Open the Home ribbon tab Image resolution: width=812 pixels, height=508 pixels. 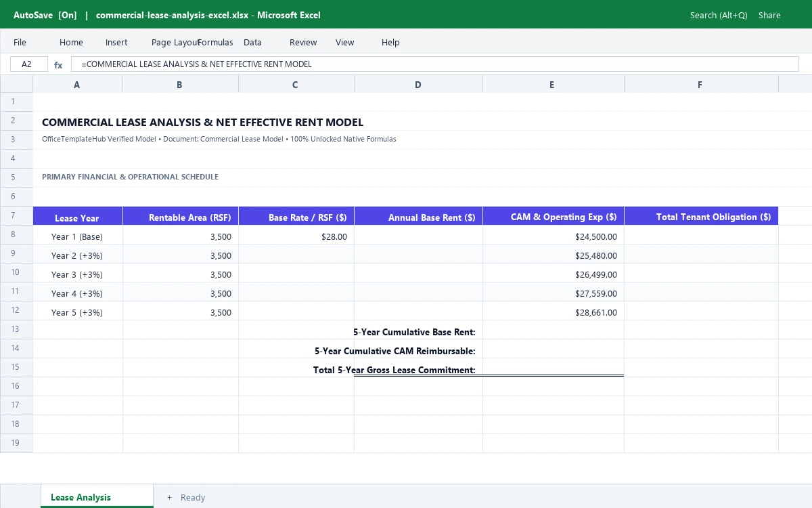(71, 42)
